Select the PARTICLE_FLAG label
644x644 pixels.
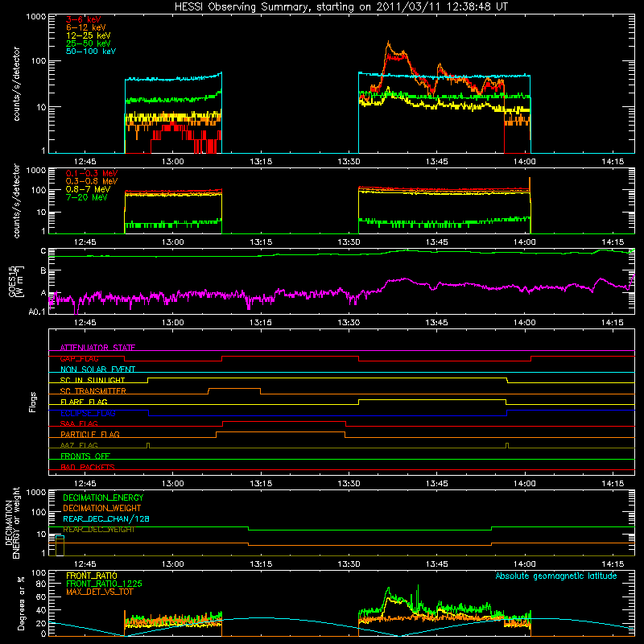(x=90, y=434)
